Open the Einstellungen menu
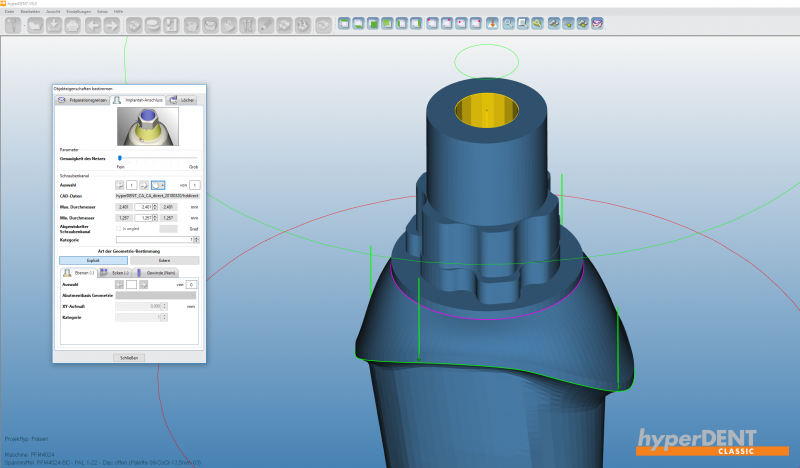 tap(79, 11)
